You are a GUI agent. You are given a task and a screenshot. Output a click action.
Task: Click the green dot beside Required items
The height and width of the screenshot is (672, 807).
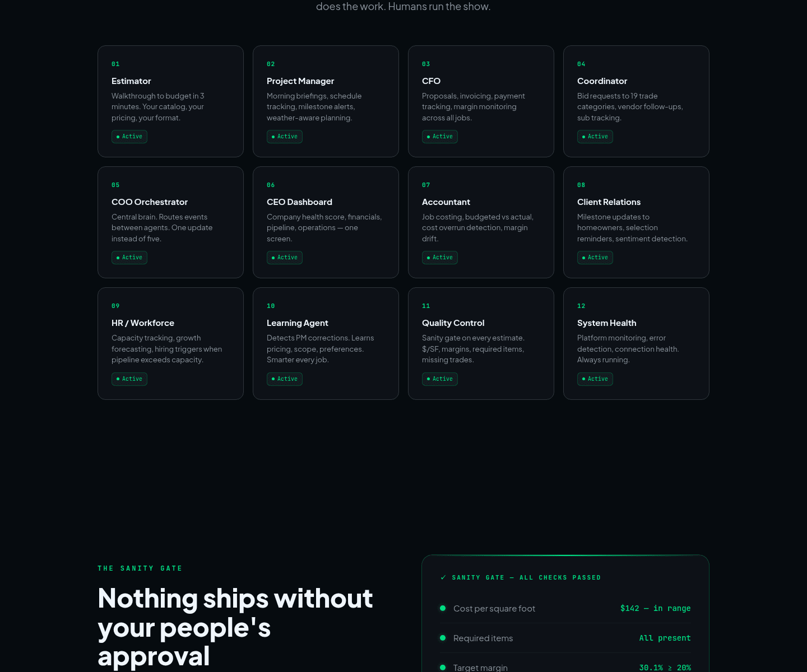click(x=443, y=638)
